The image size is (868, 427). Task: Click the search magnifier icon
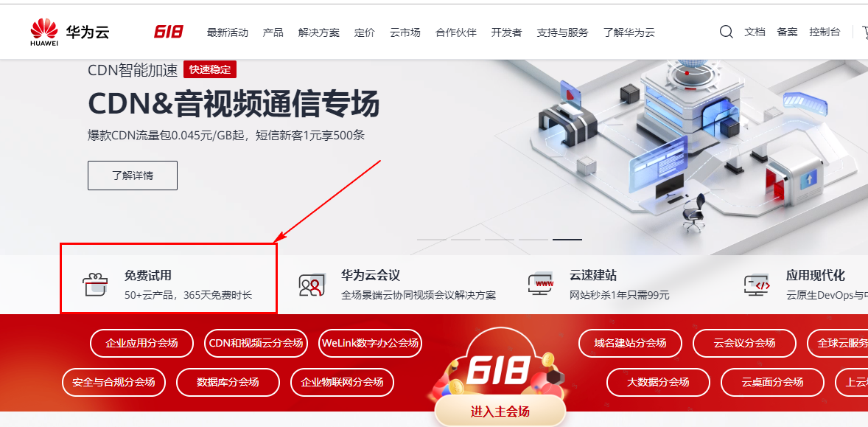point(727,32)
